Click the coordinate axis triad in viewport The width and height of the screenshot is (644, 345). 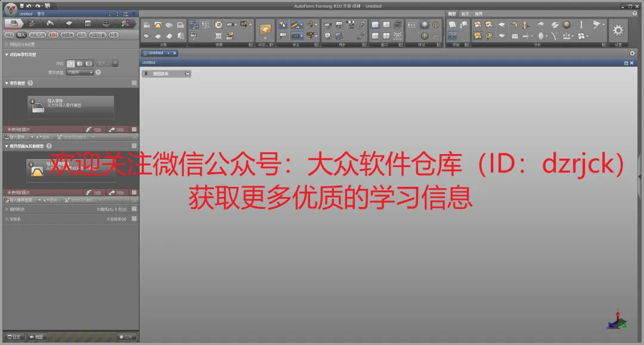click(x=617, y=321)
